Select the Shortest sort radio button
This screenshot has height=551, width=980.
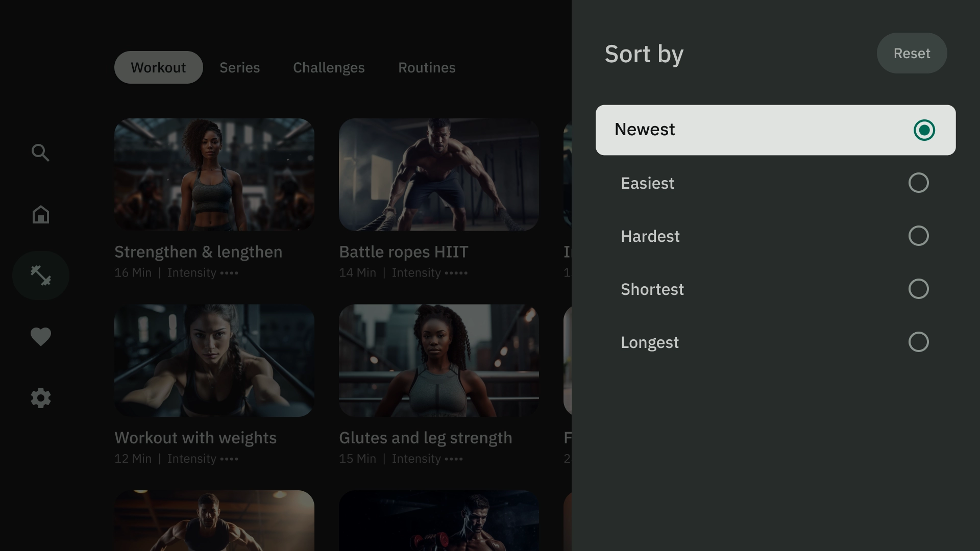[918, 288]
